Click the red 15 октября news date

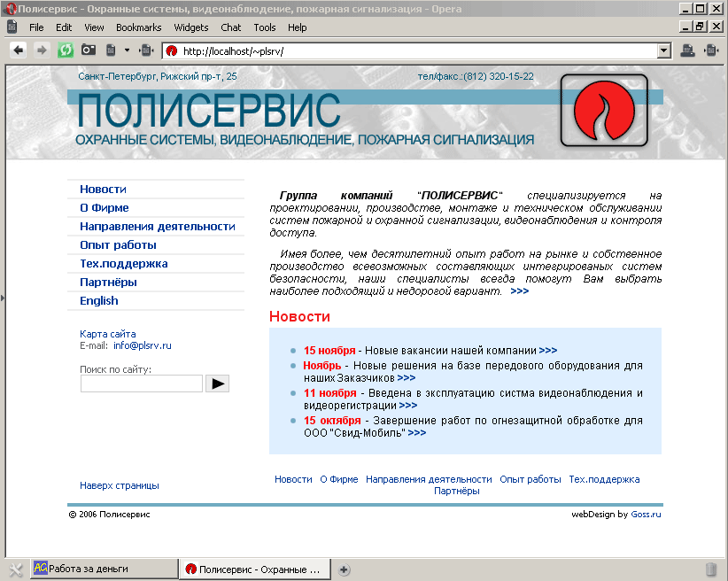[x=332, y=421]
